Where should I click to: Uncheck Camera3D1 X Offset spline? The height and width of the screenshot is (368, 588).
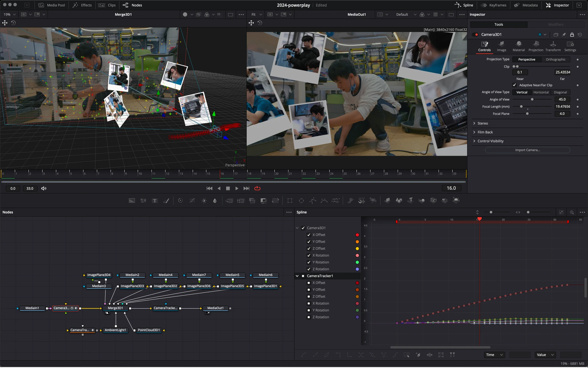click(309, 235)
